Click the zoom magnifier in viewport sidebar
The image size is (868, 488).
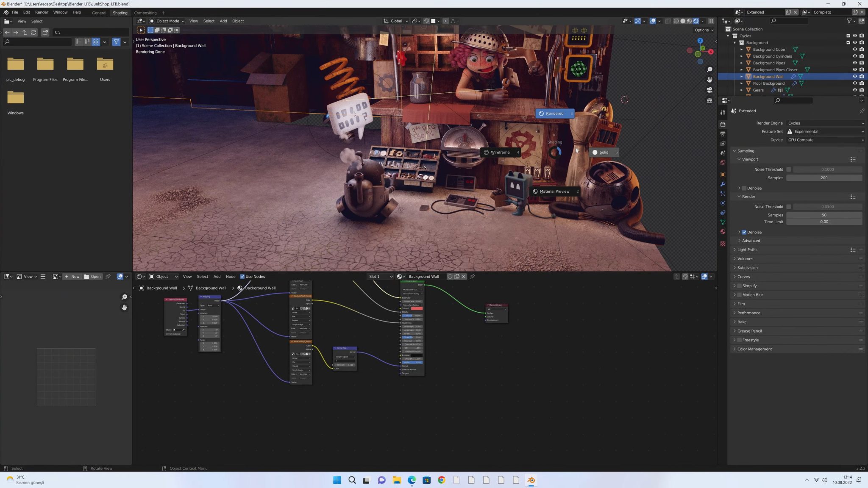tap(709, 69)
